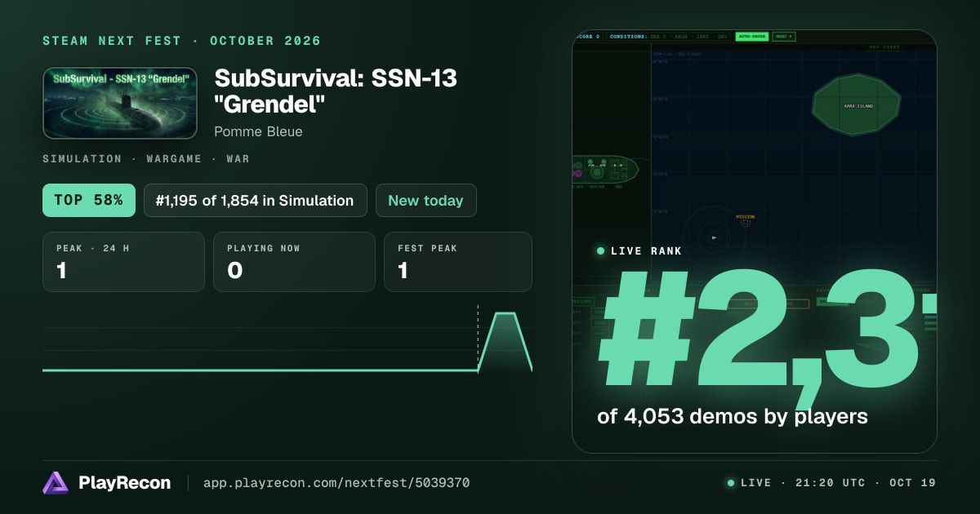Open the MENU dropdown in the game screenshot
Viewport: 980px width, 514px height.
(783, 37)
